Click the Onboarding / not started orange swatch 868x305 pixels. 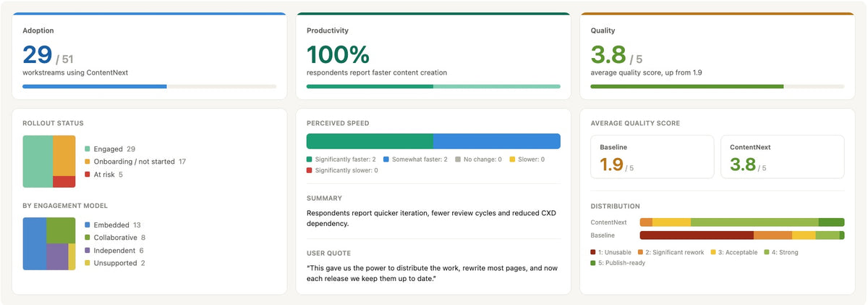(x=88, y=162)
